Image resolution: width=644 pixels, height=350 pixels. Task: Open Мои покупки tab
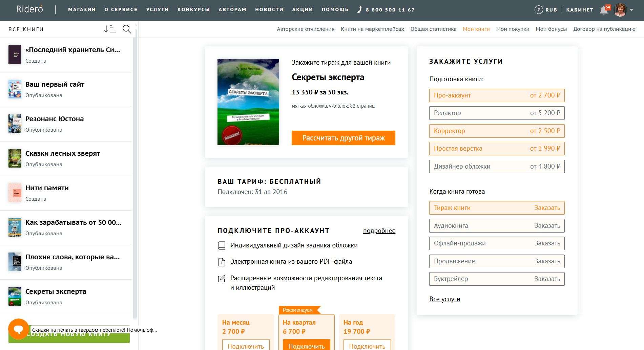click(513, 29)
